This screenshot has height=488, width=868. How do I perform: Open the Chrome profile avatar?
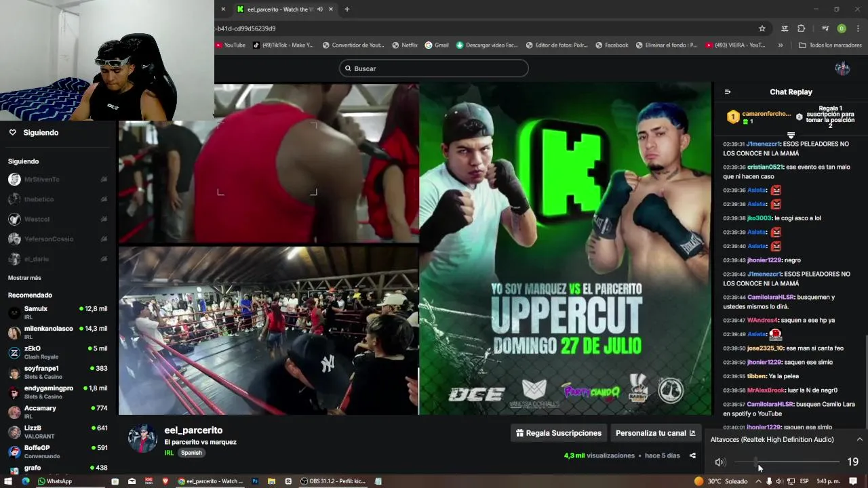[842, 28]
